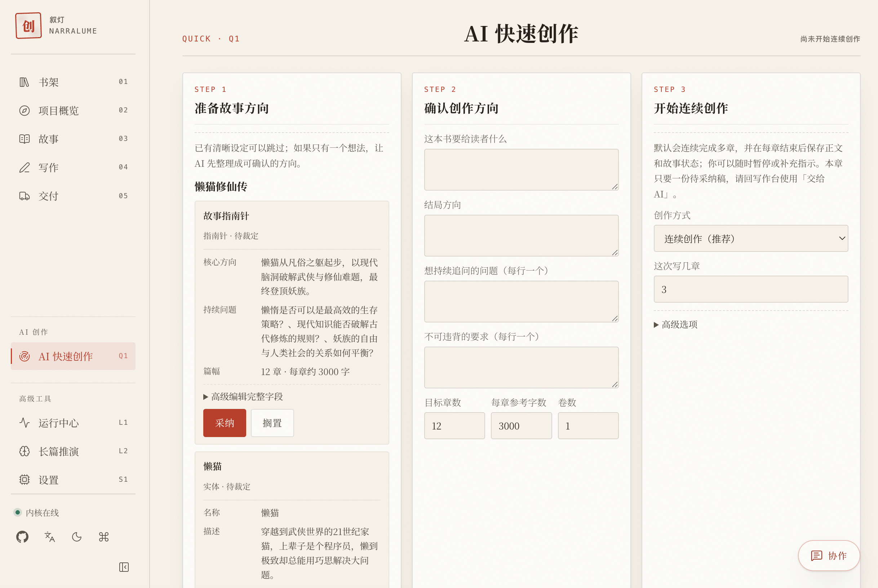
Task: Click 采纳 button for 故事指南针
Action: pyautogui.click(x=225, y=423)
